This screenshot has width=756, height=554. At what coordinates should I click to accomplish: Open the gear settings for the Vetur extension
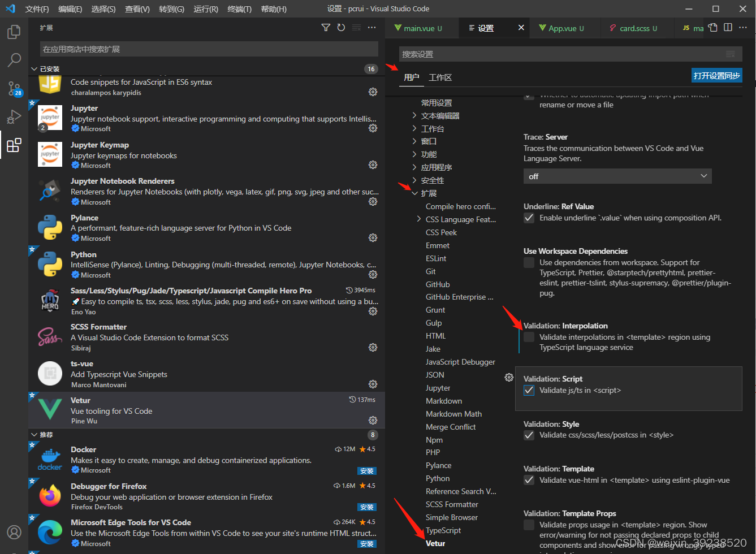(373, 420)
